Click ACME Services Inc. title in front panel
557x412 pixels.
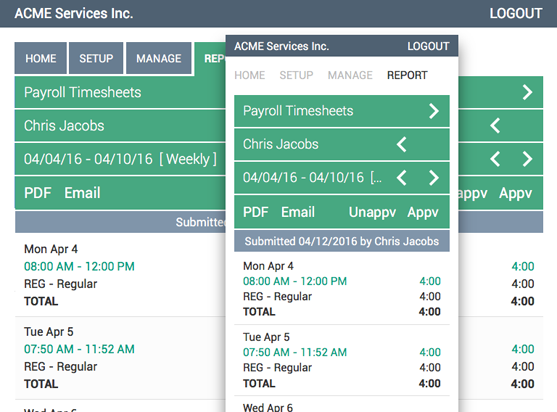282,46
